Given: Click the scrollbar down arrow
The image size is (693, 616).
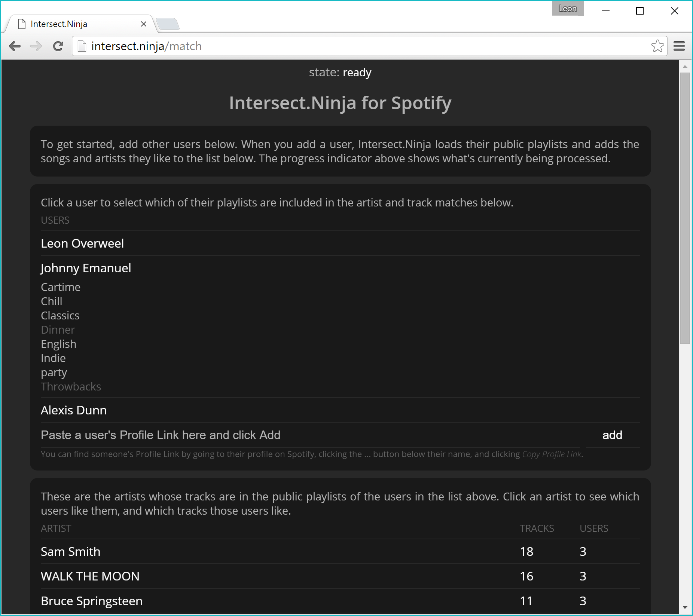Looking at the screenshot, I should (685, 607).
